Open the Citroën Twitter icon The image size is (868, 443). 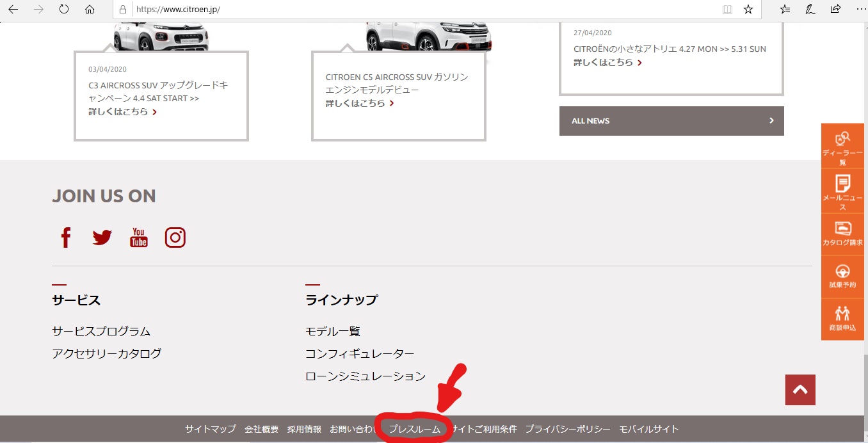102,238
